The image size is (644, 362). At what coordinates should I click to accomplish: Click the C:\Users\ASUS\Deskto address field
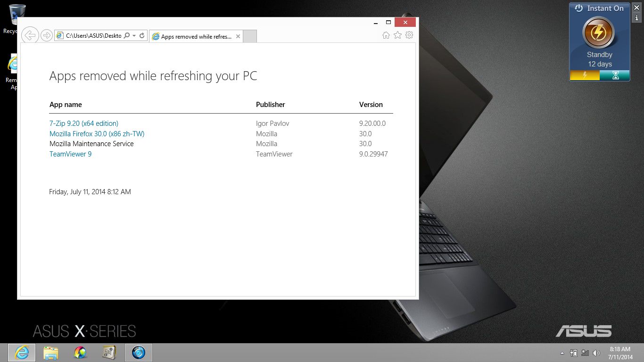(93, 35)
